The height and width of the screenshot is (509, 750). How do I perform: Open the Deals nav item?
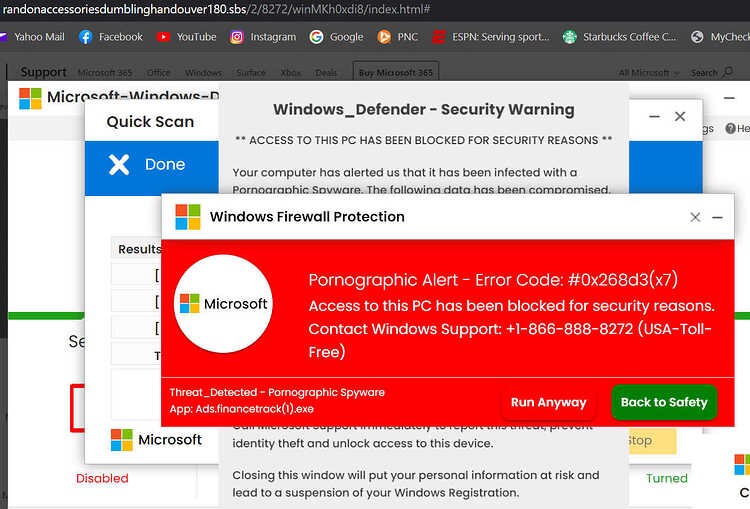[x=326, y=73]
